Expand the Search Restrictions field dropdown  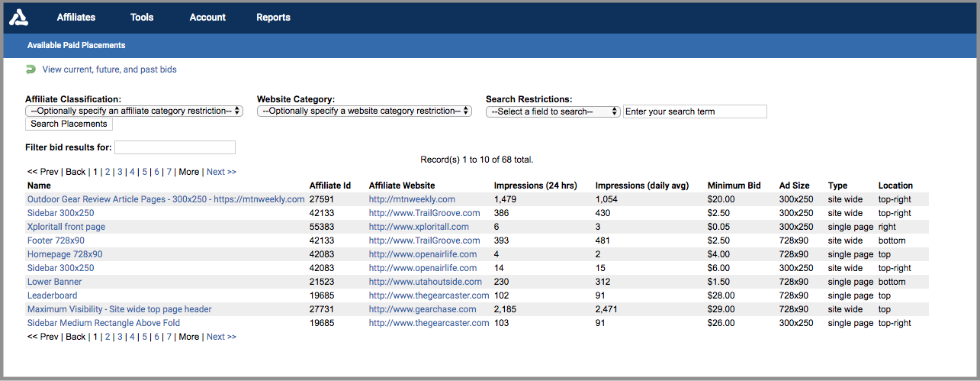(x=554, y=111)
